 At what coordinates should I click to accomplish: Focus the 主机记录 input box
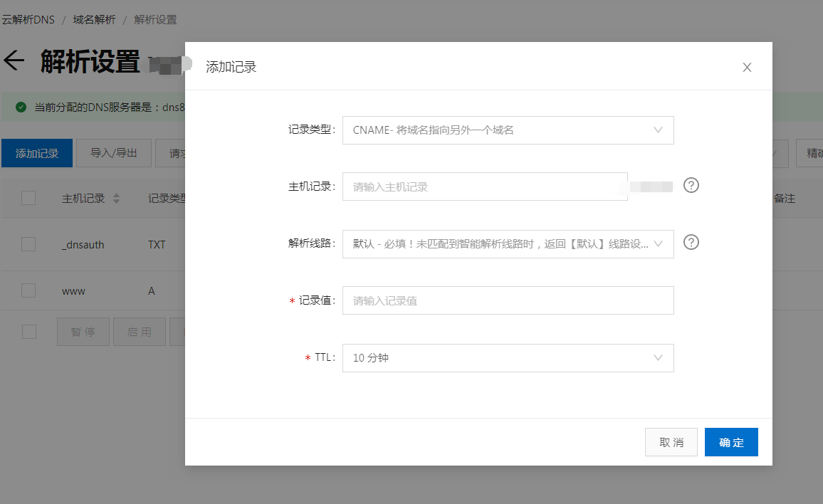(484, 186)
